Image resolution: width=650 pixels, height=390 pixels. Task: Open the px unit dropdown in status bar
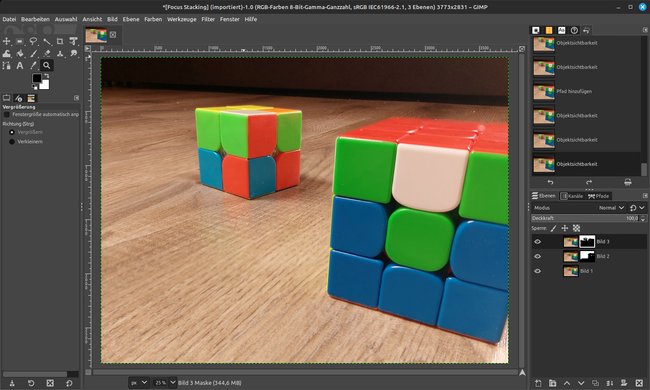pyautogui.click(x=138, y=383)
